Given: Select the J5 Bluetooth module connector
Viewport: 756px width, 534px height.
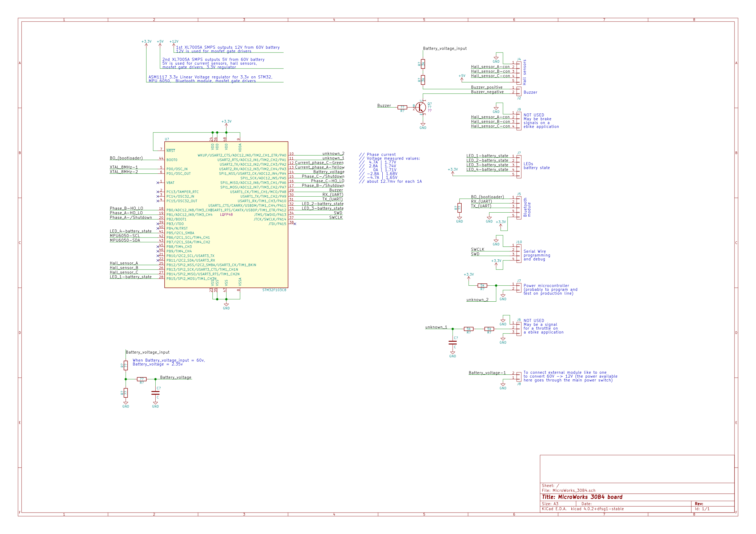Looking at the screenshot, I should (x=519, y=208).
